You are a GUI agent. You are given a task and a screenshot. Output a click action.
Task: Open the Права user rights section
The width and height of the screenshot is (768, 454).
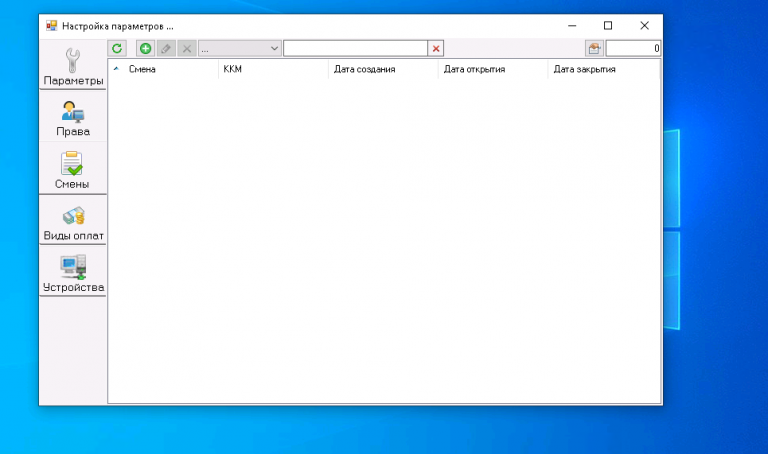[73, 118]
